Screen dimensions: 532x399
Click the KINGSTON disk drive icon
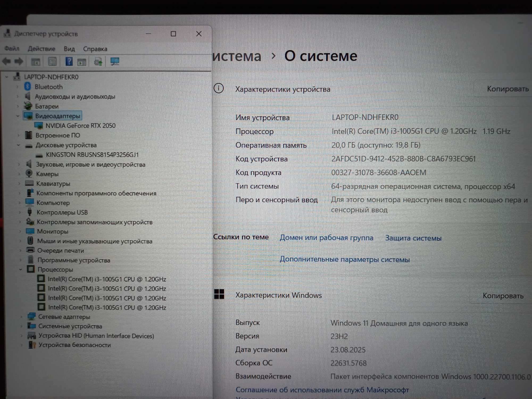pos(39,155)
